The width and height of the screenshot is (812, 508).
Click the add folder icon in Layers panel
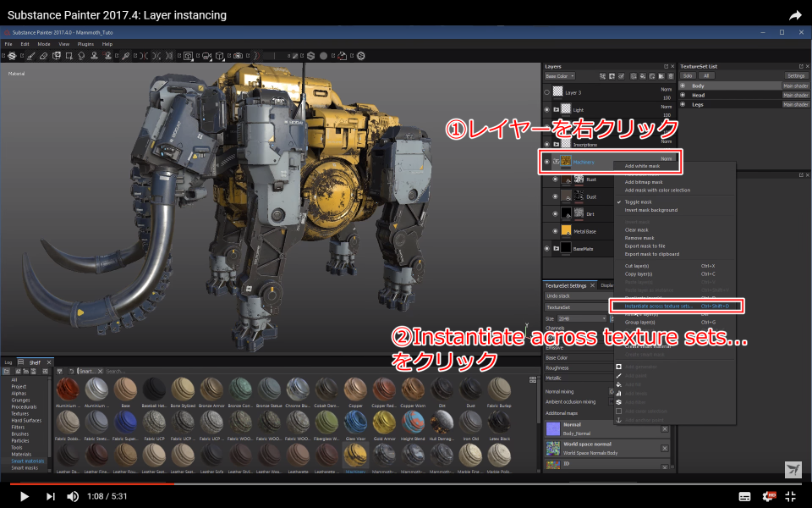(x=661, y=76)
